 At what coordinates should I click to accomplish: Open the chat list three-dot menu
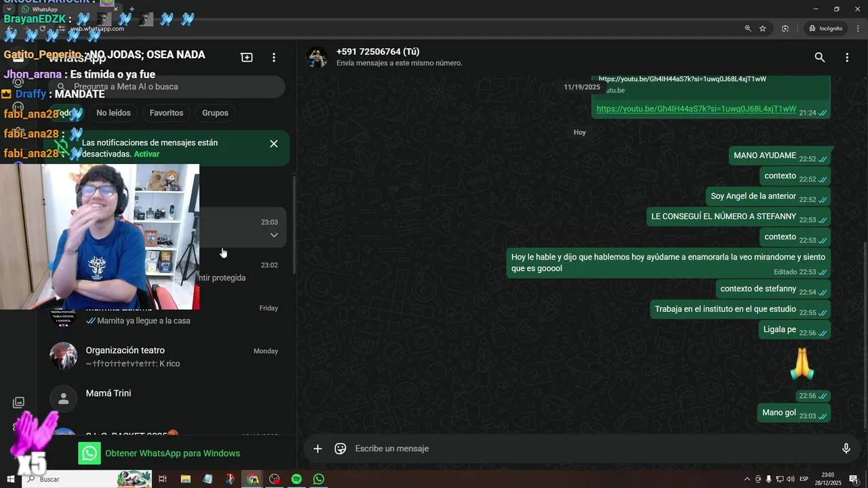pos(274,58)
